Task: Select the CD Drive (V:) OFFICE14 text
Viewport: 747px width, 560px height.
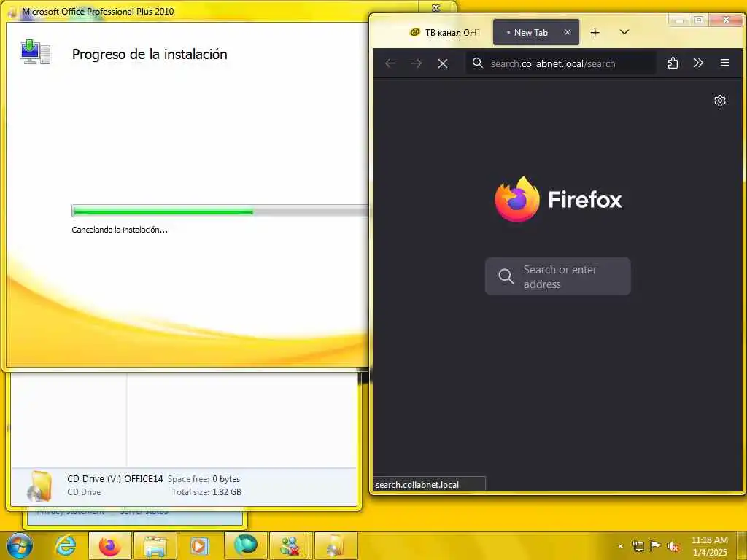Action: pos(115,478)
